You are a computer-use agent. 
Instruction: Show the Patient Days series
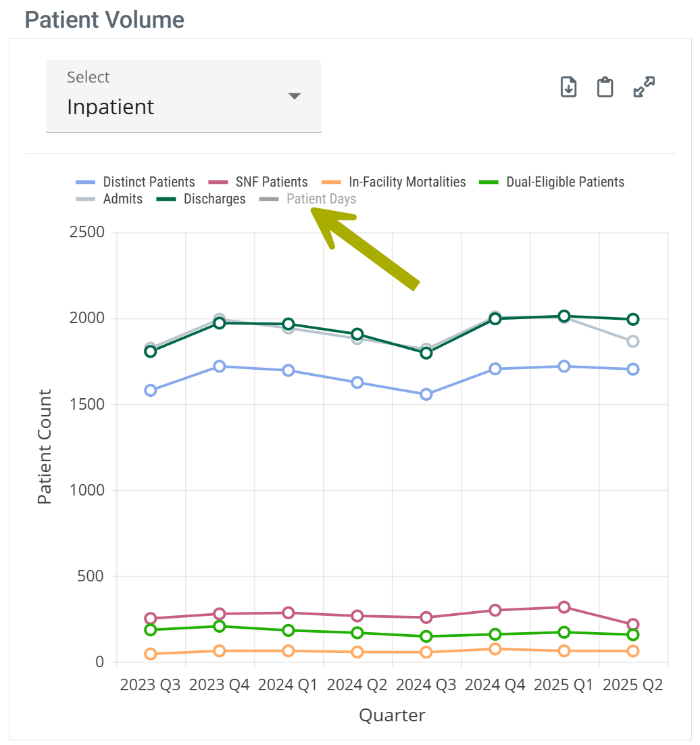[x=321, y=199]
